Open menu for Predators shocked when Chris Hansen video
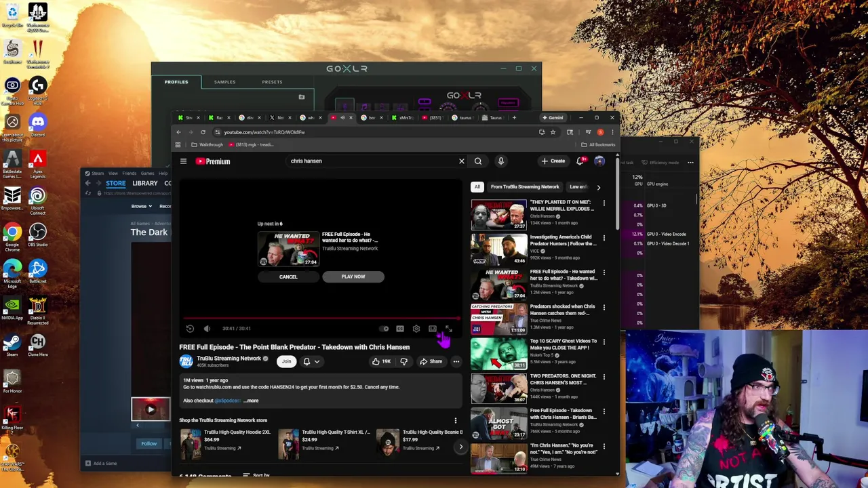Image resolution: width=868 pixels, height=488 pixels. tap(604, 307)
